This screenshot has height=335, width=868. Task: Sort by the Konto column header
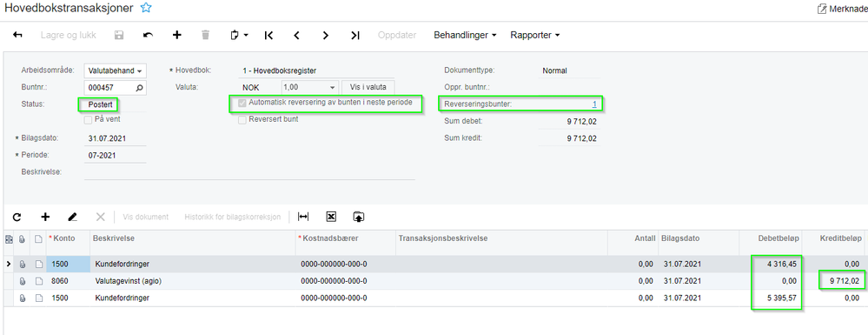[x=68, y=238]
